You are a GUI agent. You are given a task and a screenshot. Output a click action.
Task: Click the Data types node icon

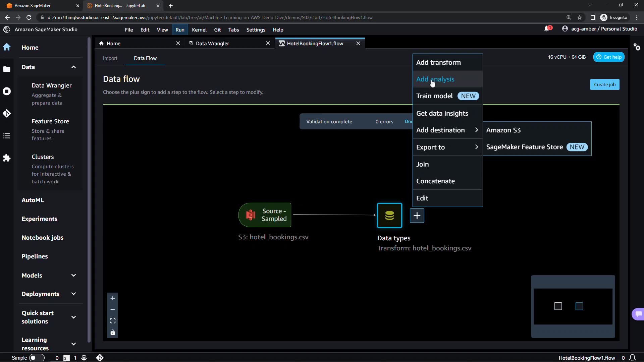[389, 215]
